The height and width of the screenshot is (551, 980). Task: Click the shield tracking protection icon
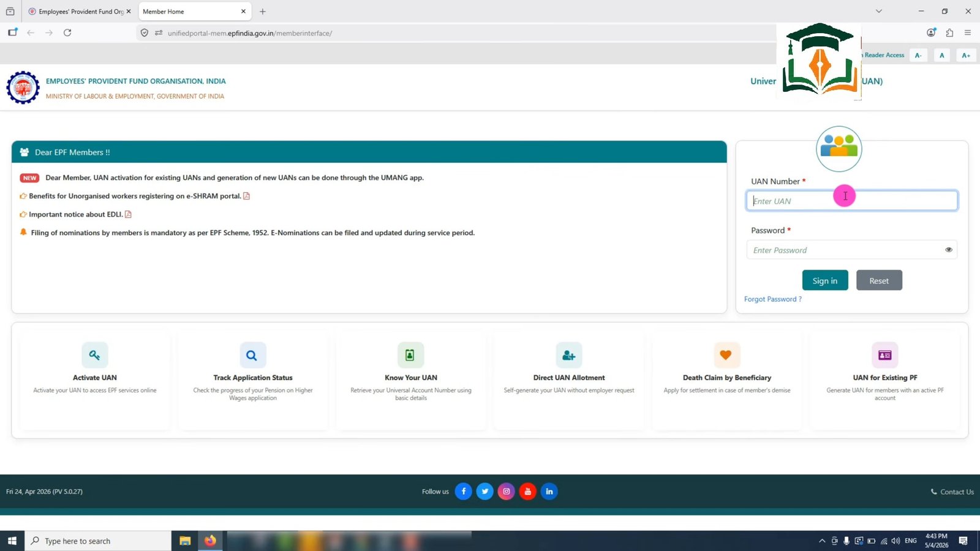pos(145,33)
